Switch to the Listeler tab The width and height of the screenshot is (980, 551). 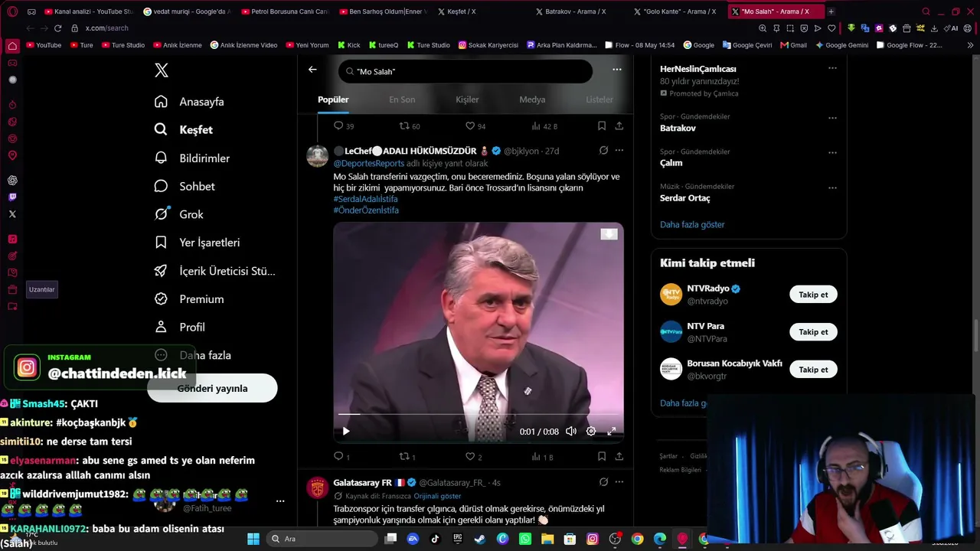coord(599,99)
